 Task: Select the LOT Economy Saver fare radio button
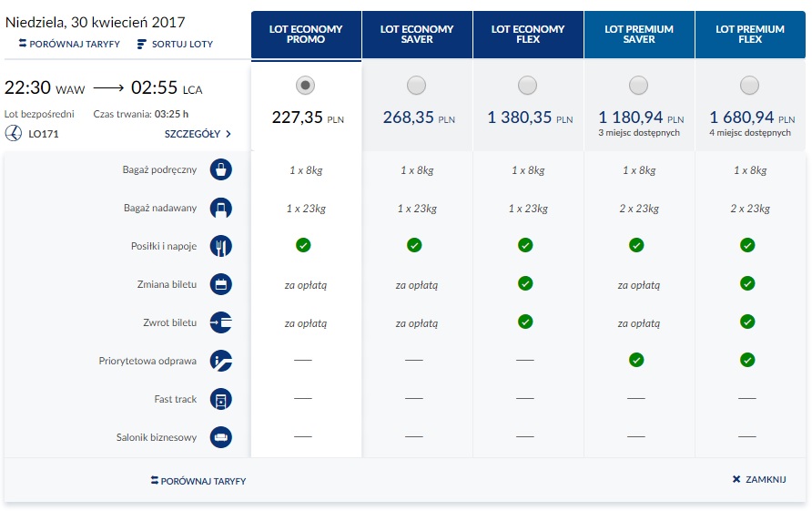416,85
